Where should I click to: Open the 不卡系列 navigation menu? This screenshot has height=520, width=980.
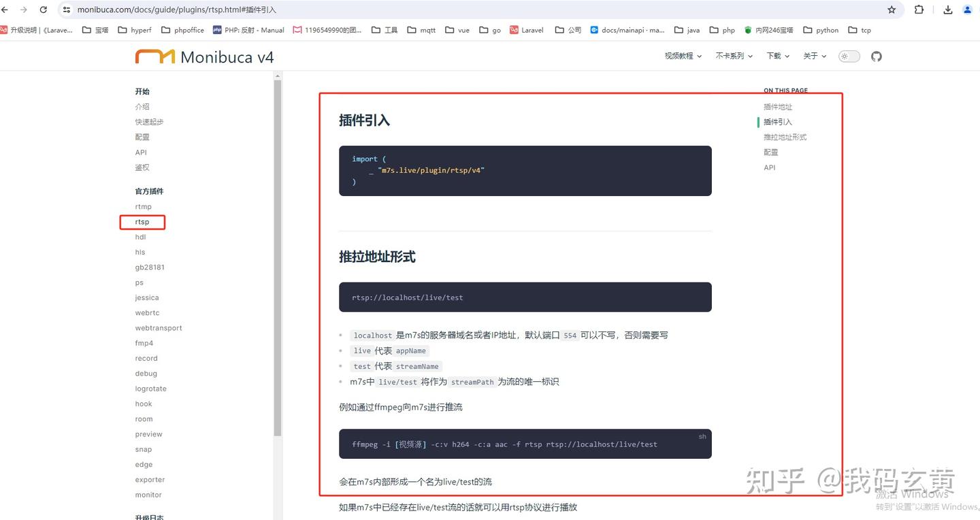734,56
